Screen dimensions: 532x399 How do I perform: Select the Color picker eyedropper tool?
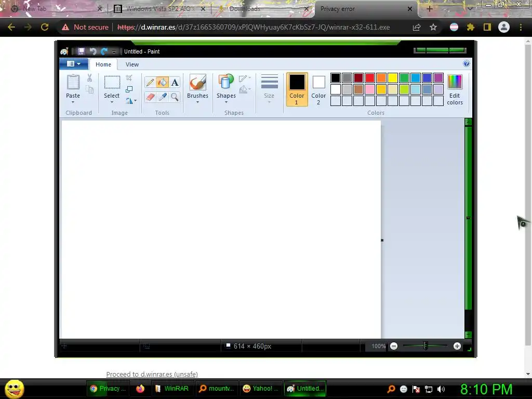click(162, 97)
